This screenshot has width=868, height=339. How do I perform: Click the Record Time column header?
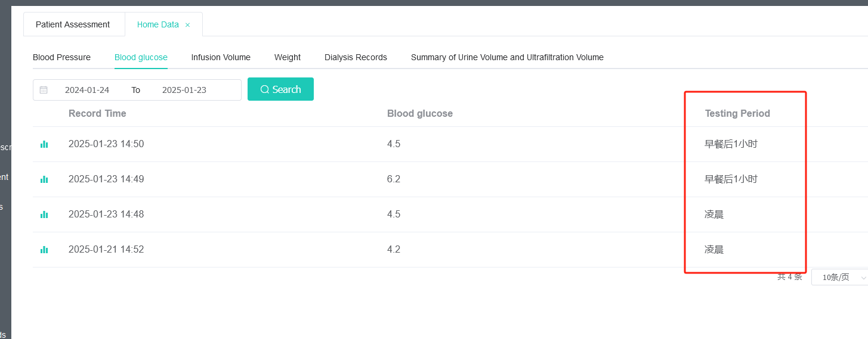click(97, 113)
